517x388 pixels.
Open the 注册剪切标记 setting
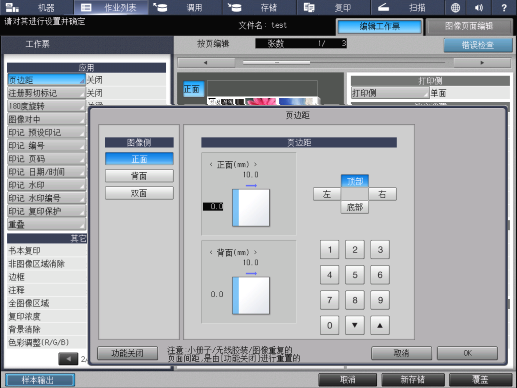[46, 93]
